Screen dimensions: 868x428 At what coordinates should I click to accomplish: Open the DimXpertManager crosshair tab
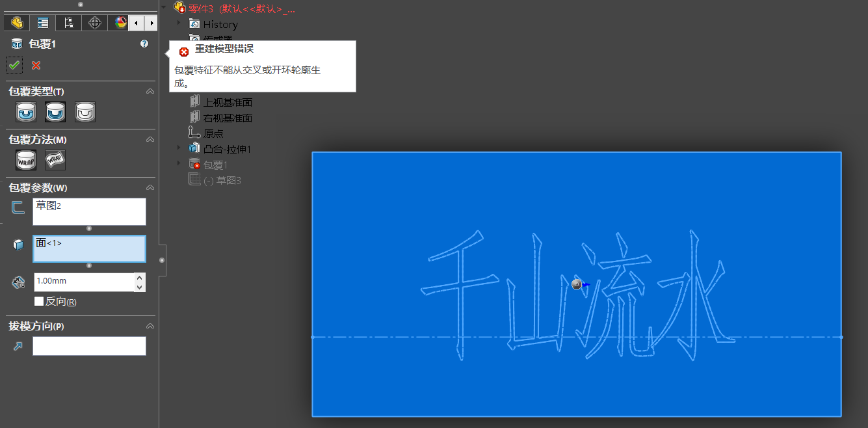(95, 23)
